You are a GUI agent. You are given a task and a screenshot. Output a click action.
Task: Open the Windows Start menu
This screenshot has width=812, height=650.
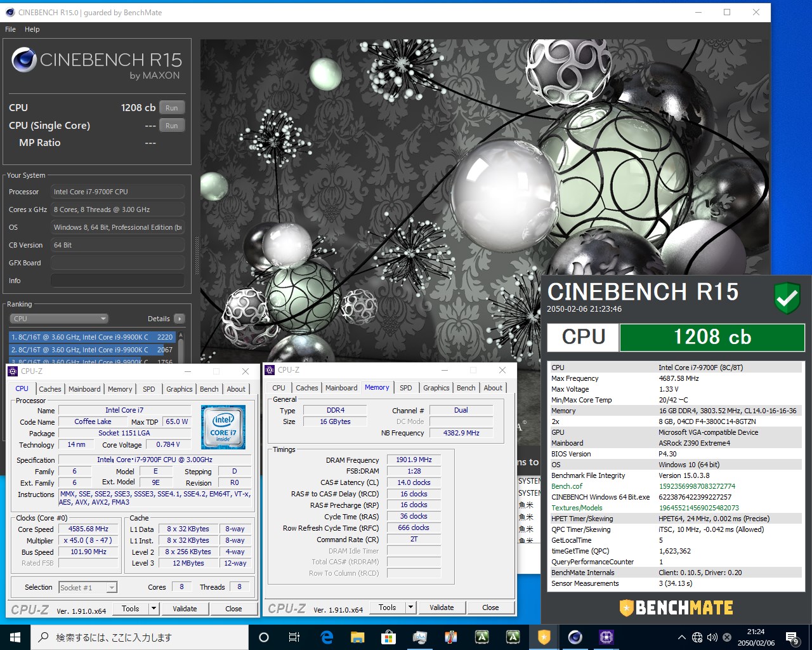pos(15,637)
